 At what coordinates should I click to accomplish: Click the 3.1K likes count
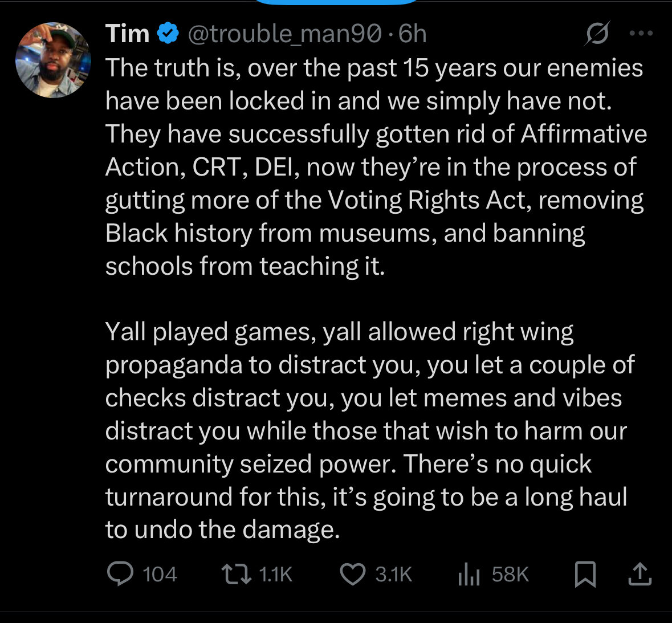point(393,574)
